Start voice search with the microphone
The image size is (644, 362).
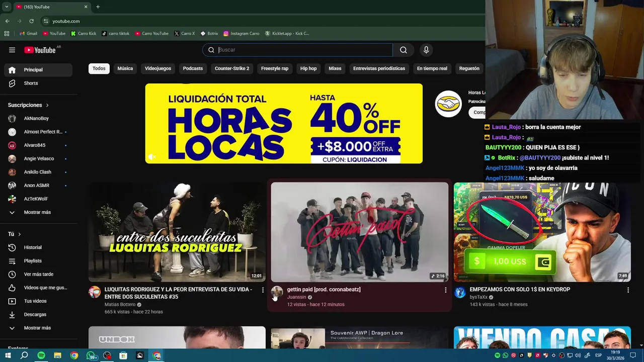coord(426,50)
